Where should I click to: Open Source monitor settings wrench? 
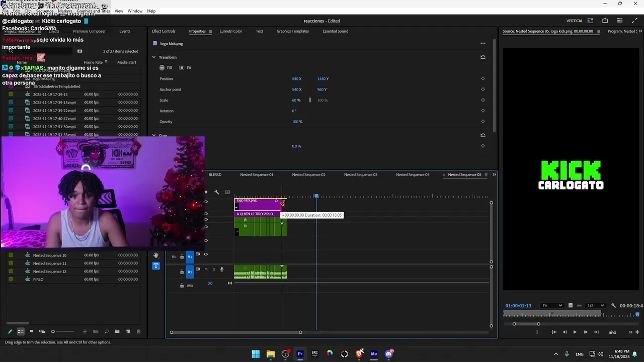[613, 306]
